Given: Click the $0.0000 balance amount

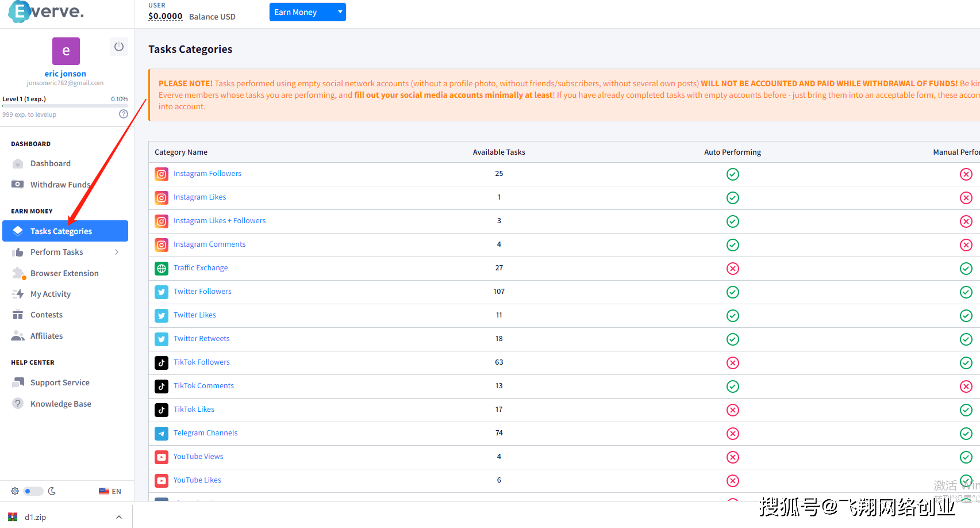Looking at the screenshot, I should coord(166,16).
